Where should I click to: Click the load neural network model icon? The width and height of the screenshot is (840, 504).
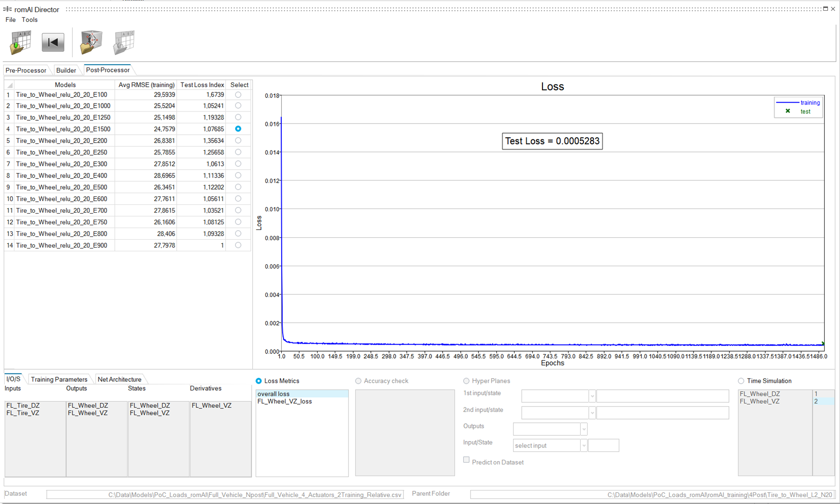click(x=91, y=42)
